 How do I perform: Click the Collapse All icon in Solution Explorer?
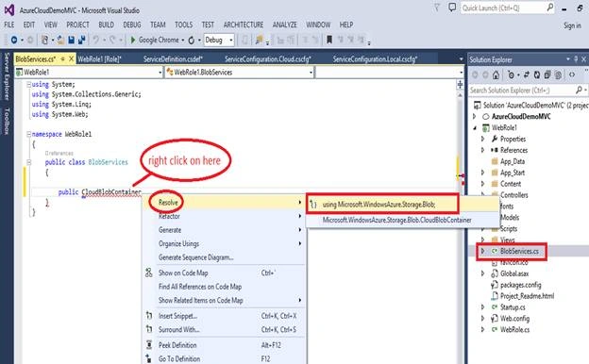point(547,75)
